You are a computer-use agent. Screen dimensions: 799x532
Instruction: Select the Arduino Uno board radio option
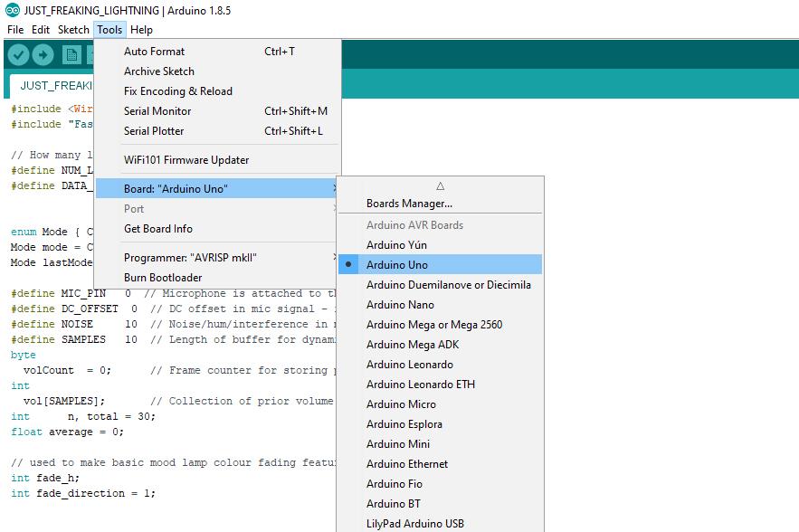440,264
